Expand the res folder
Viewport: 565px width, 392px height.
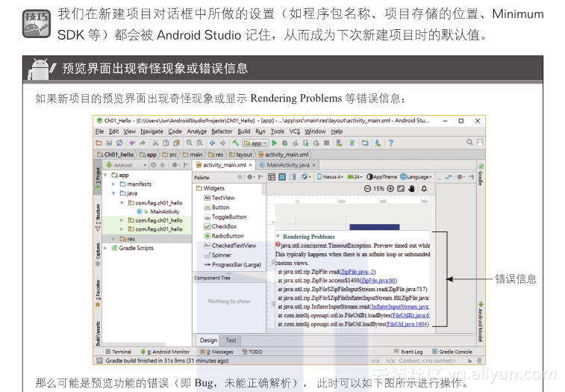tap(113, 239)
